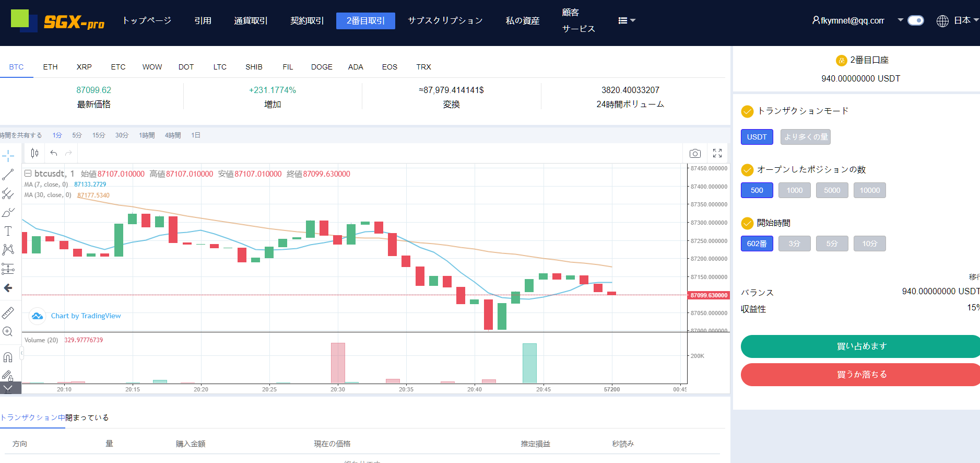Collapse the btcusdt legend box
Viewport: 980px width, 463px height.
tap(28, 173)
